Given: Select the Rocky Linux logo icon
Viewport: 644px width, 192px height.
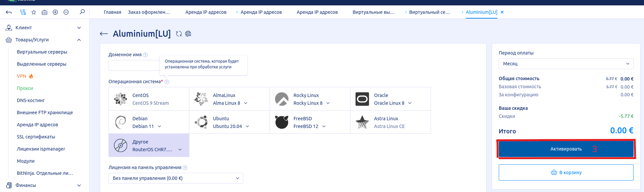Looking at the screenshot, I should click(282, 99).
